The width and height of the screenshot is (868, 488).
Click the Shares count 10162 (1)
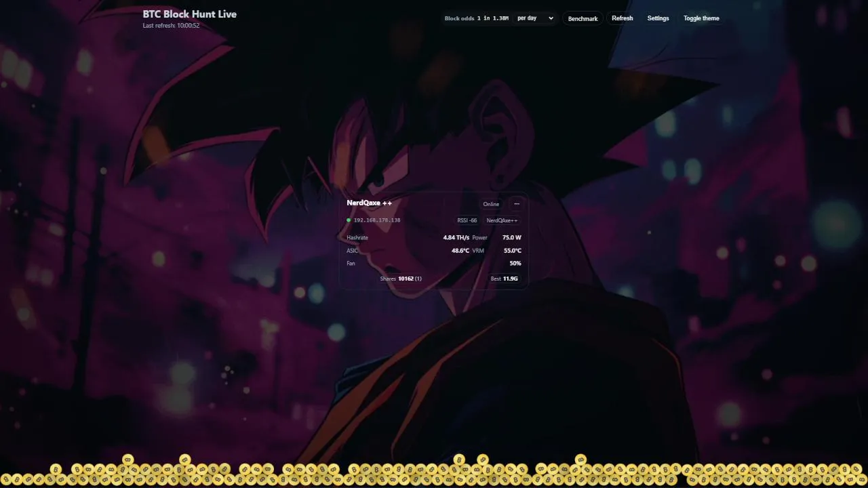click(x=410, y=279)
